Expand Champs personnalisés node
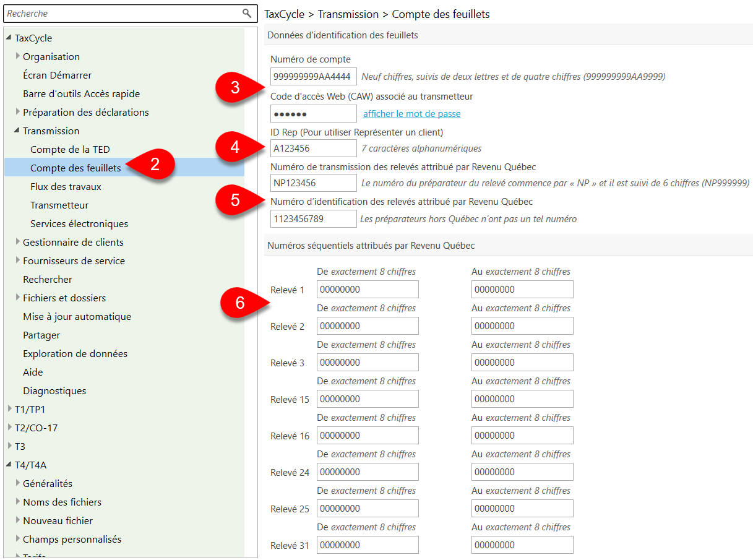Image resolution: width=753 pixels, height=560 pixels. coord(18,539)
